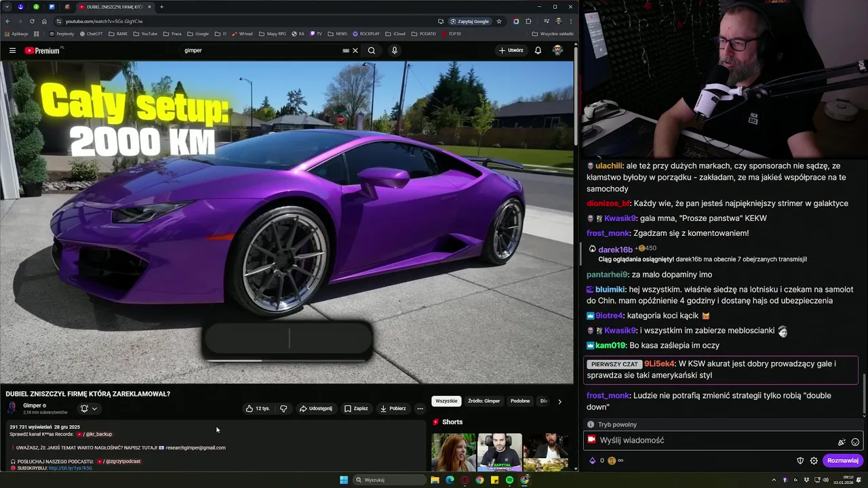The width and height of the screenshot is (868, 488).
Task: Open the YouTube hamburger guide menu
Action: pos(12,50)
